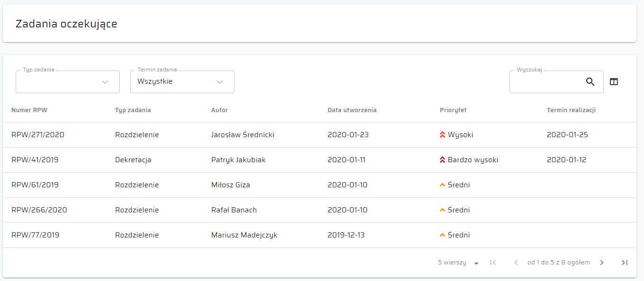Select the row by Rafał Banach
Viewport: 644px width, 281px height.
pos(234,210)
